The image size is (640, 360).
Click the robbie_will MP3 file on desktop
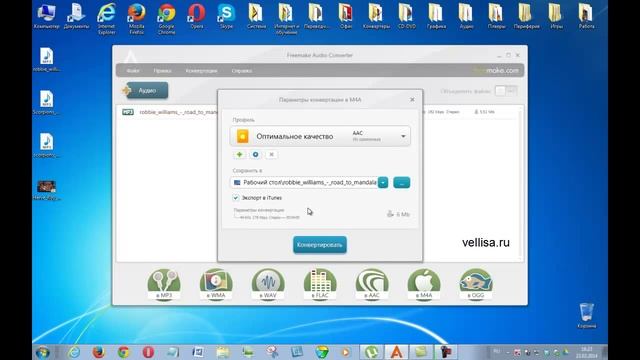(x=47, y=60)
